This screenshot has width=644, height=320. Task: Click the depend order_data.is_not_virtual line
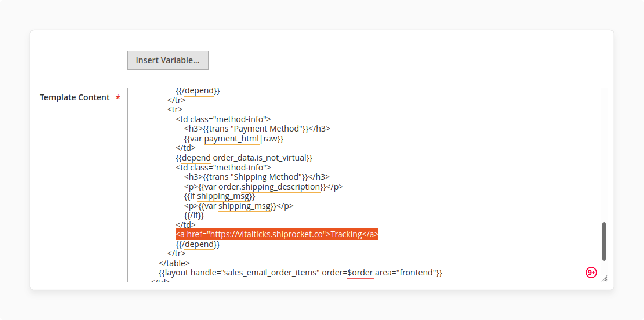tap(244, 158)
